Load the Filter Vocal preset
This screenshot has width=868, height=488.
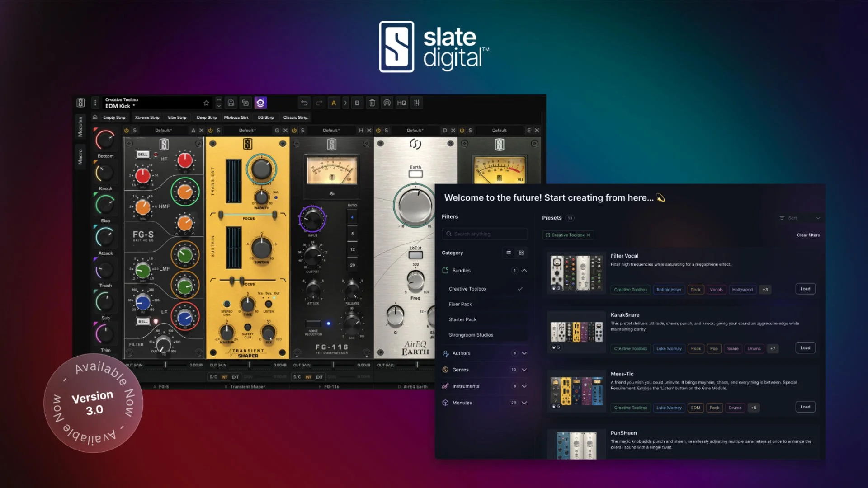805,289
